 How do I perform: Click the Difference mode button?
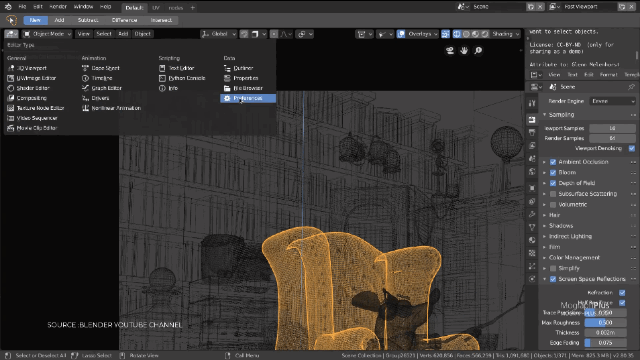point(124,20)
